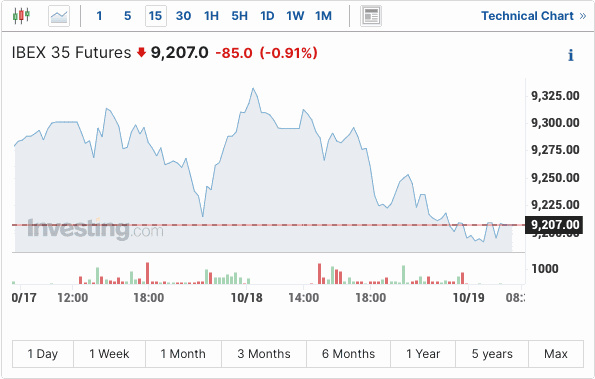Click the 12:00 time axis label
595x379 pixels.
pyautogui.click(x=72, y=298)
